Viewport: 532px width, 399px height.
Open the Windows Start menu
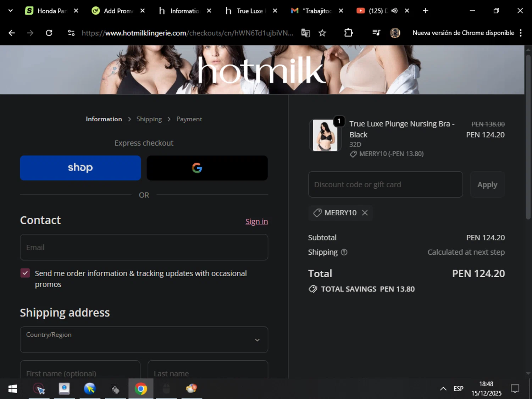coord(12,389)
